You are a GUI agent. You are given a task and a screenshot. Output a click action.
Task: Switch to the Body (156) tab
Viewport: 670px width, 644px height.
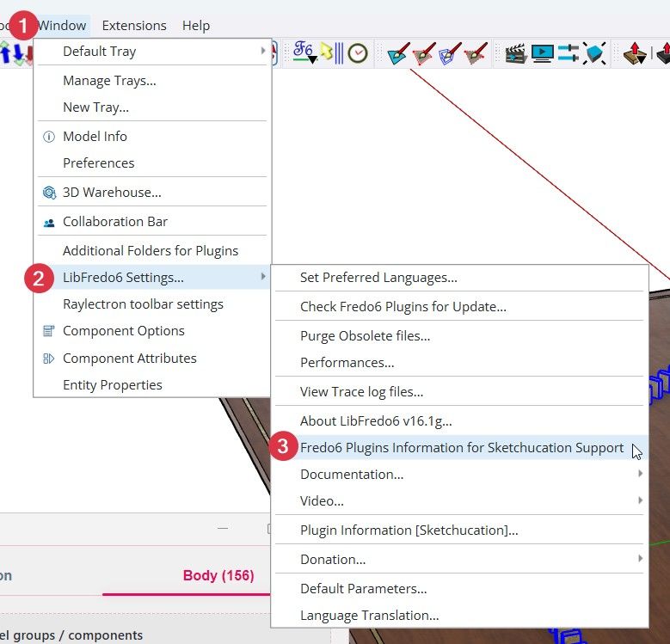click(218, 575)
